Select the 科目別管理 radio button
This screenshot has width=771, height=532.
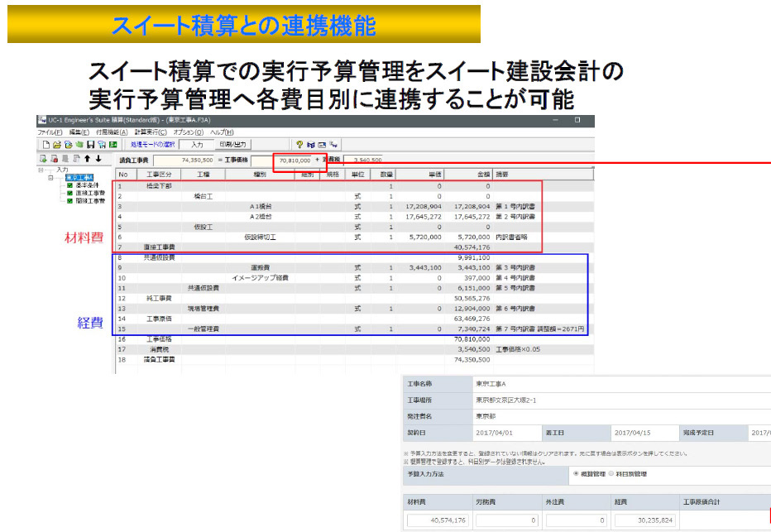tap(611, 473)
